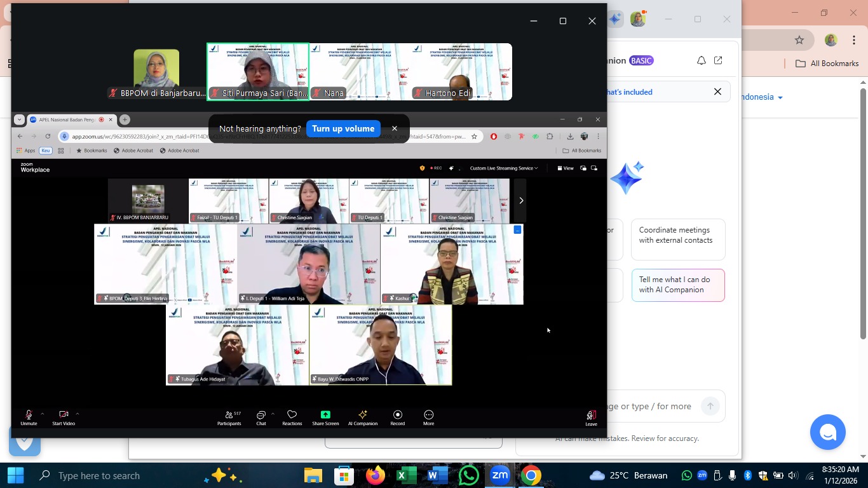The image size is (868, 488).
Task: Click the Turn up volume button
Action: [343, 128]
